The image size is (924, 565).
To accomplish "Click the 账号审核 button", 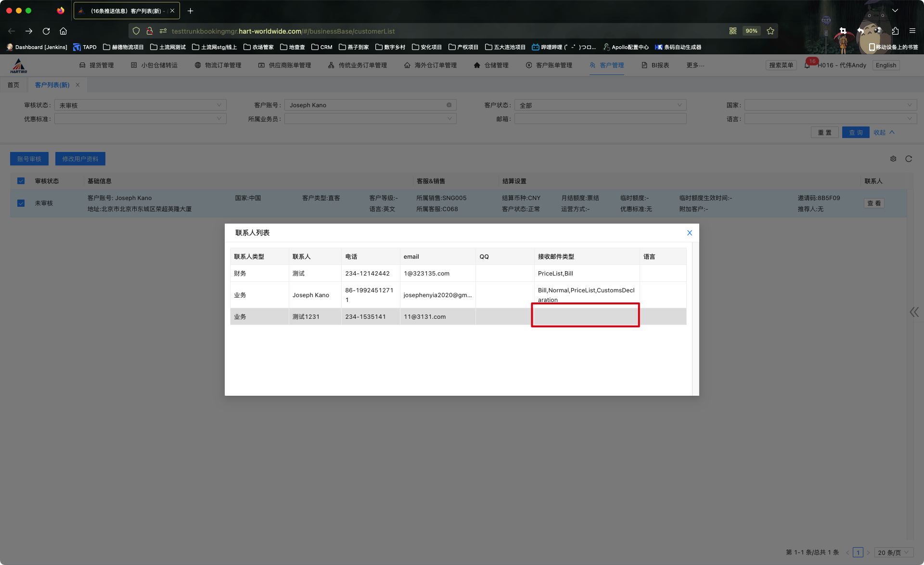I will pyautogui.click(x=29, y=159).
